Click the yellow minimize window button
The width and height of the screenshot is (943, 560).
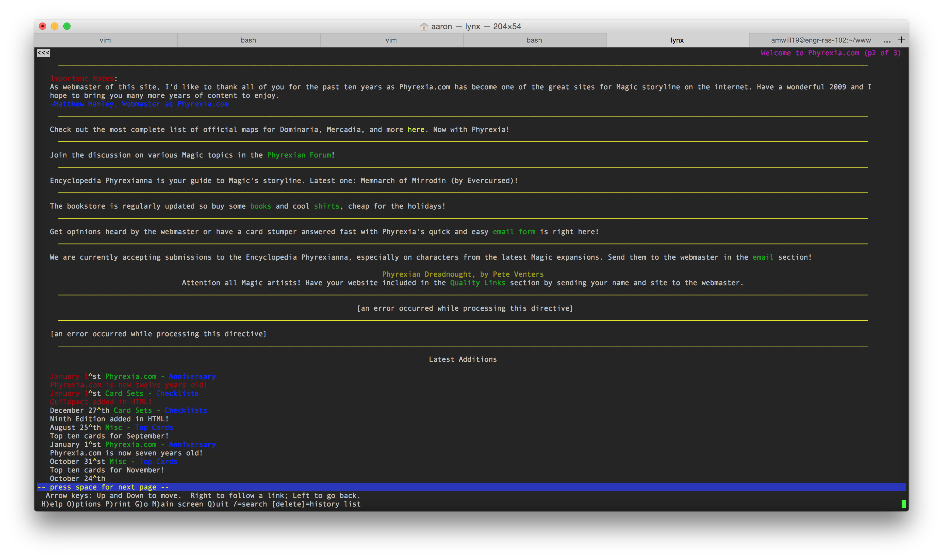[x=55, y=26]
